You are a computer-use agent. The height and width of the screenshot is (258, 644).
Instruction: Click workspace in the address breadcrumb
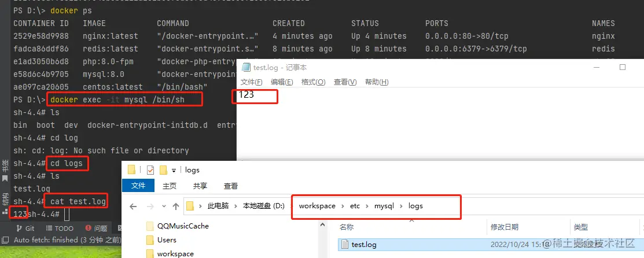pos(317,206)
